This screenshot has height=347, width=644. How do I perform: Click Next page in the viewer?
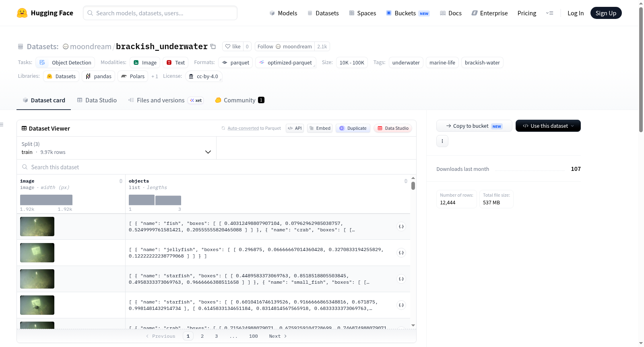[x=278, y=336]
